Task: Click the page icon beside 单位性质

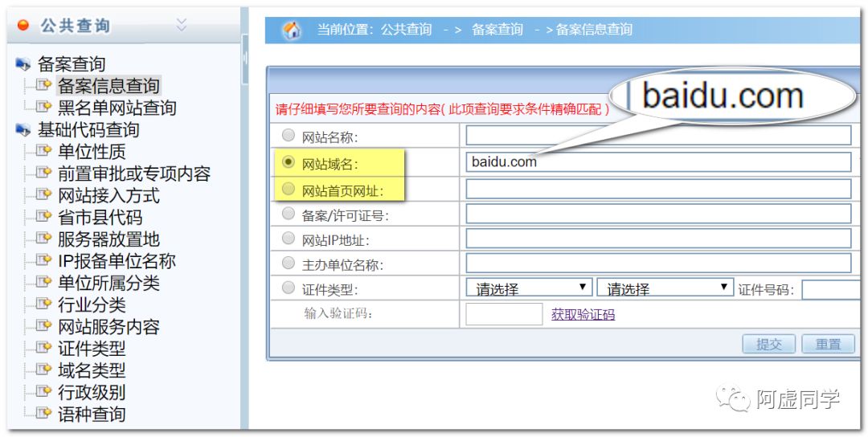Action: 44,151
